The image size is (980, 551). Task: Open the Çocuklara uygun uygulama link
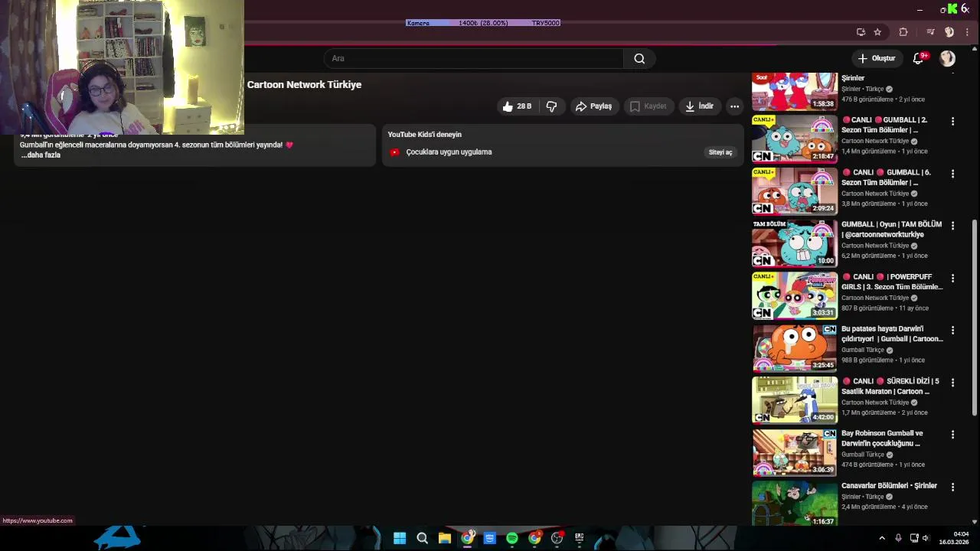449,152
